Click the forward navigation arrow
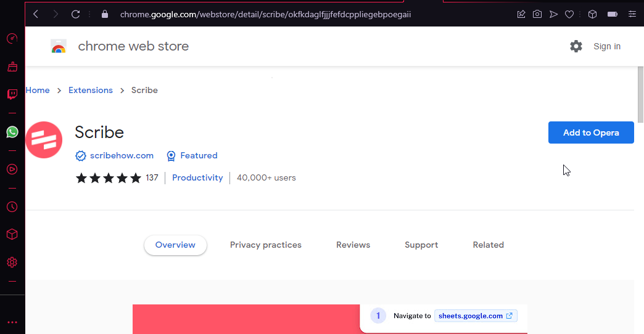The height and width of the screenshot is (334, 644). click(56, 14)
